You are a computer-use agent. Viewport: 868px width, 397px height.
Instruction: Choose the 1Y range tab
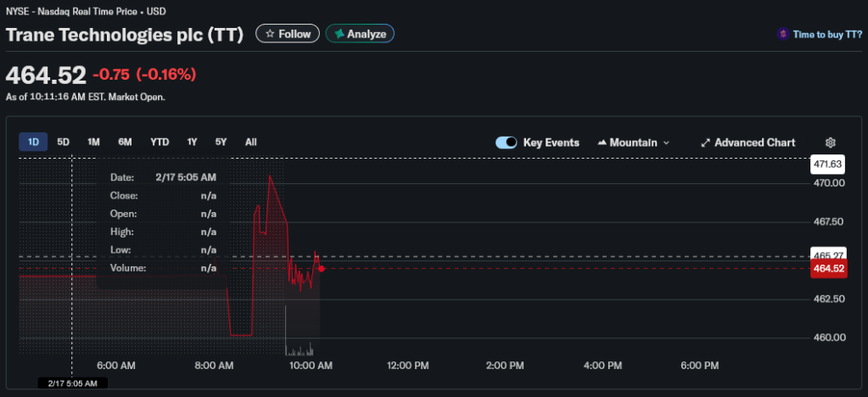(192, 143)
